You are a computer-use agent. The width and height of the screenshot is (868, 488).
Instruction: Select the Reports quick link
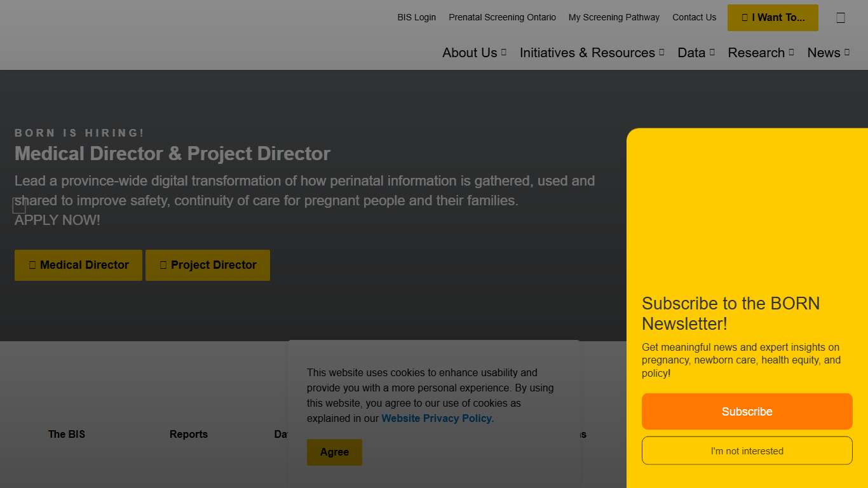[x=189, y=434]
